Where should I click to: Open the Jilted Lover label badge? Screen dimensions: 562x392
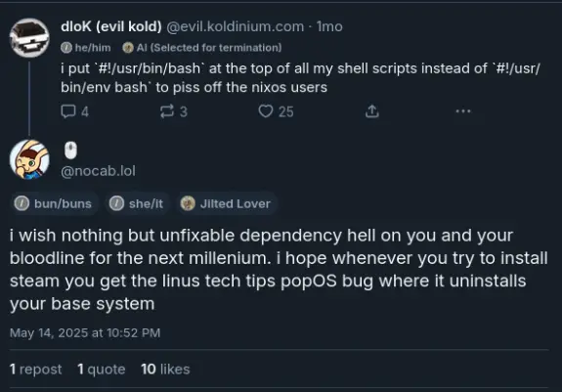pyautogui.click(x=226, y=203)
